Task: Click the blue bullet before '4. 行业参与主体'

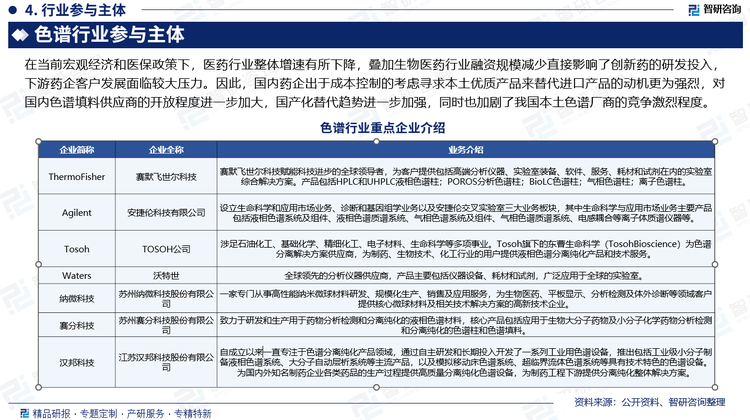Action: coord(13,10)
